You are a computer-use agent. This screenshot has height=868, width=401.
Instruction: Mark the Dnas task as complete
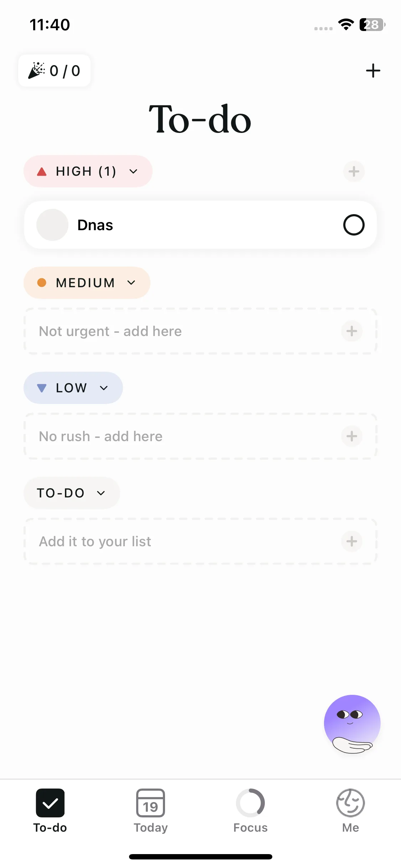(354, 225)
